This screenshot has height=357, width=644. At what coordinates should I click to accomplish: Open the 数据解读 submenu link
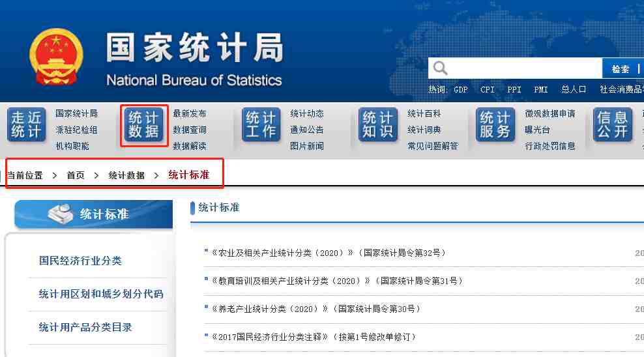[x=190, y=146]
